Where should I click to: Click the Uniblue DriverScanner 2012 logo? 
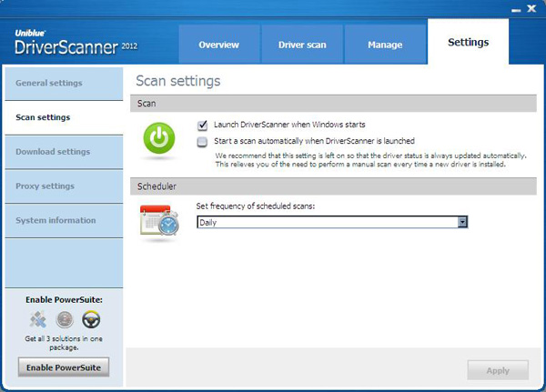[x=76, y=43]
